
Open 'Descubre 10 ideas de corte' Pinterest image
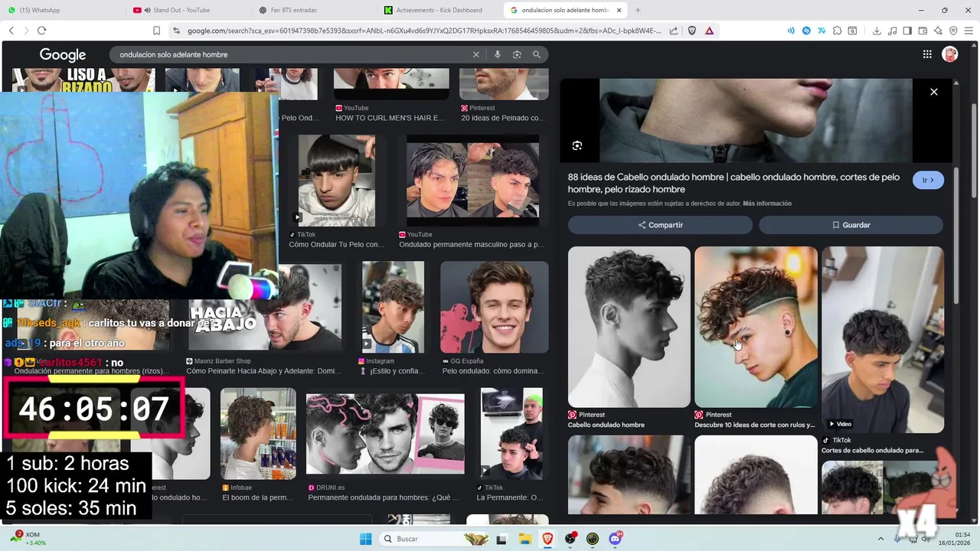(x=756, y=327)
